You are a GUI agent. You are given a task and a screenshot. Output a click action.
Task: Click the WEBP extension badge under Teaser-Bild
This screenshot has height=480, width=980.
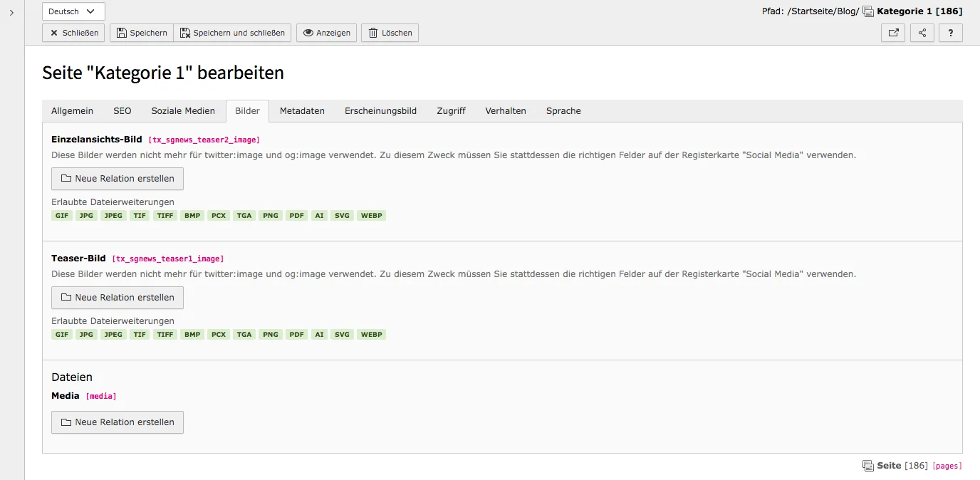[371, 334]
